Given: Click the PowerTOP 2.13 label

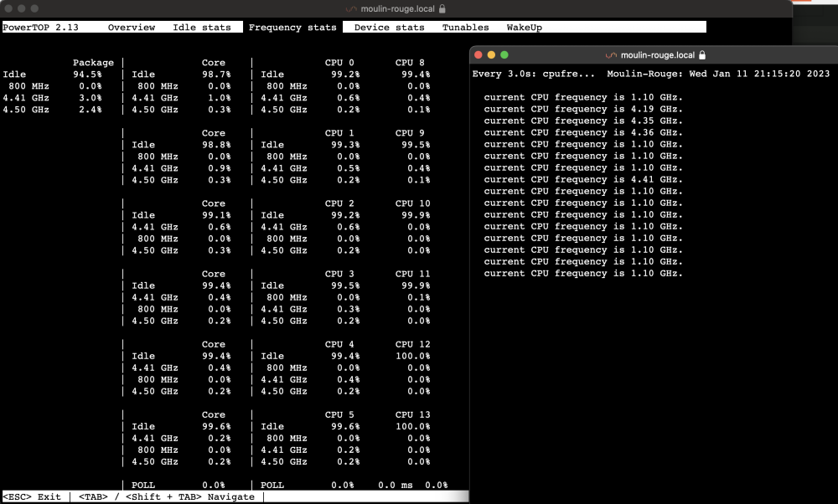Looking at the screenshot, I should [x=40, y=28].
